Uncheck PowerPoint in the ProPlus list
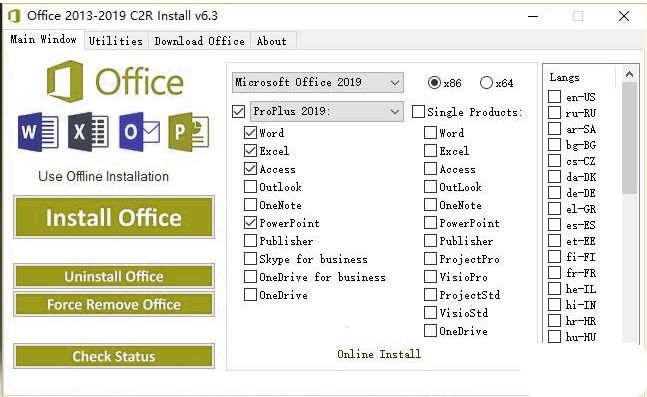This screenshot has width=647, height=397. [250, 223]
